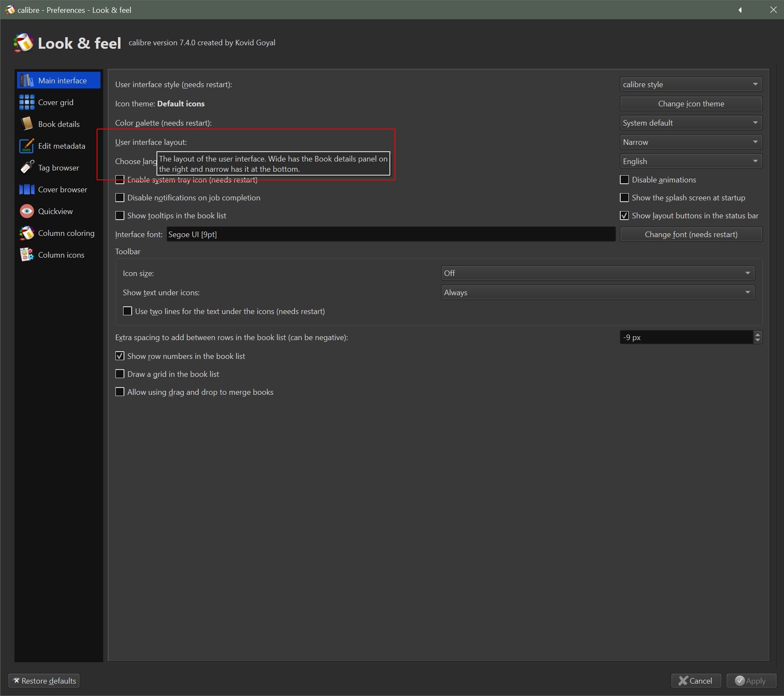Open the Show text under icons dropdown
Image resolution: width=784 pixels, height=696 pixels.
point(598,292)
